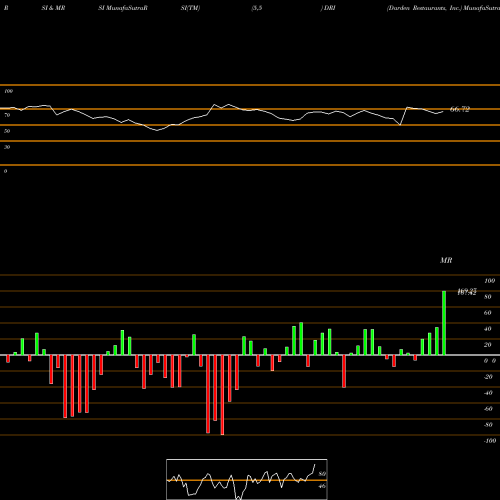The height and width of the screenshot is (500, 500).
Task: Click the '20' label on MR axis
Action: 488,345
